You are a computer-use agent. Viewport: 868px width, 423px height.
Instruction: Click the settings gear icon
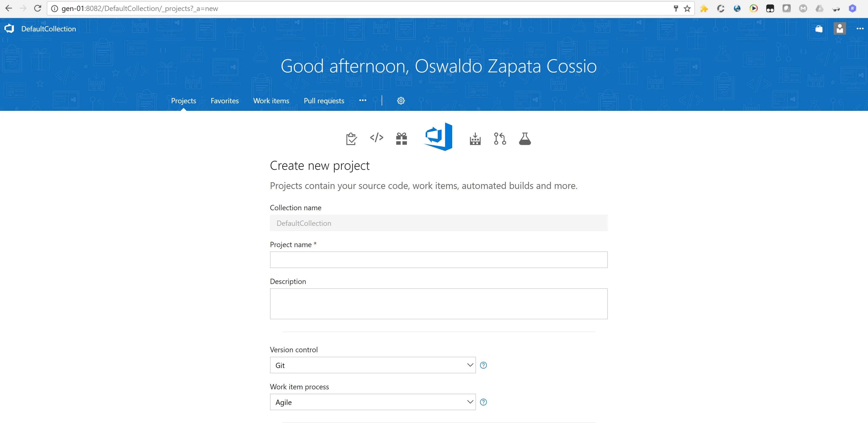401,101
